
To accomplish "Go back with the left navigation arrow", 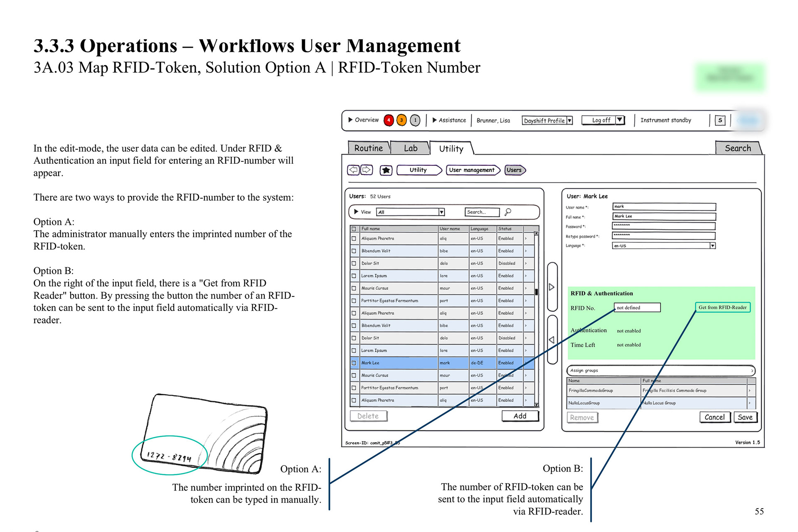I will point(353,170).
